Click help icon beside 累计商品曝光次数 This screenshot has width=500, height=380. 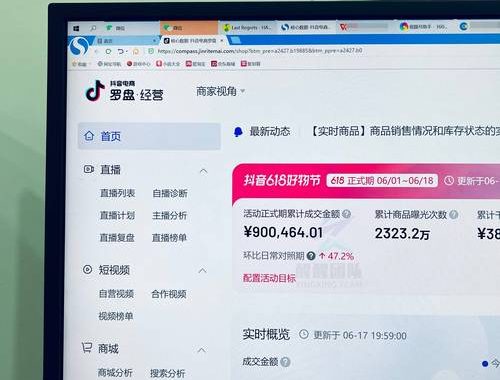tap(453, 215)
